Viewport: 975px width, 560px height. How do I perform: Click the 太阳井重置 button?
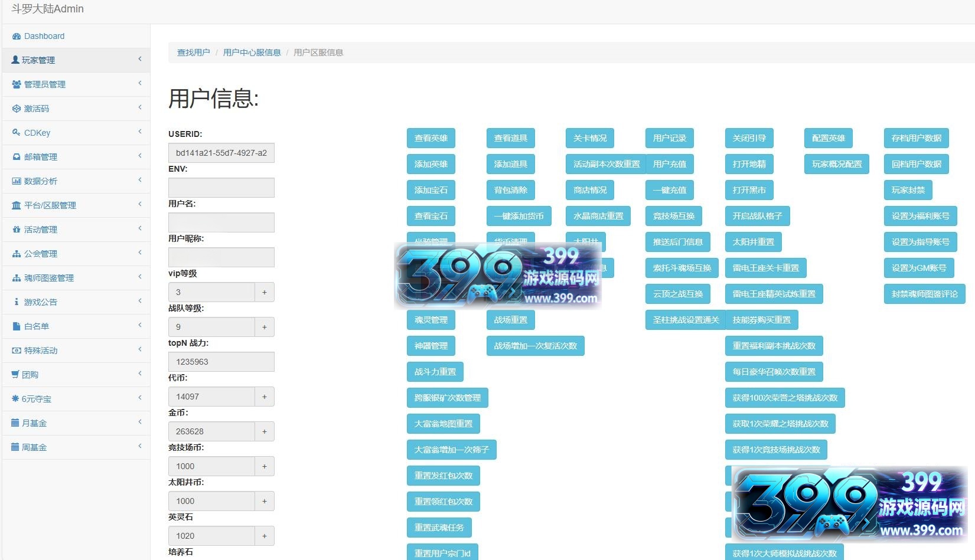click(x=754, y=242)
